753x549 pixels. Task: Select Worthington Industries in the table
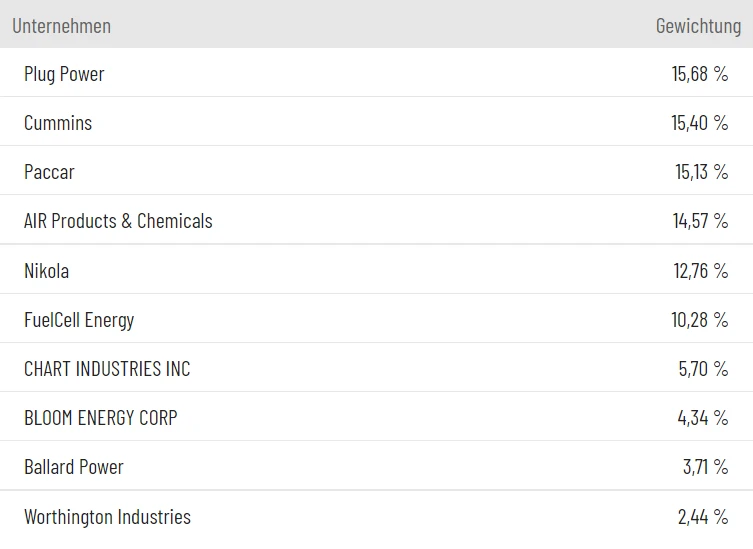point(107,517)
